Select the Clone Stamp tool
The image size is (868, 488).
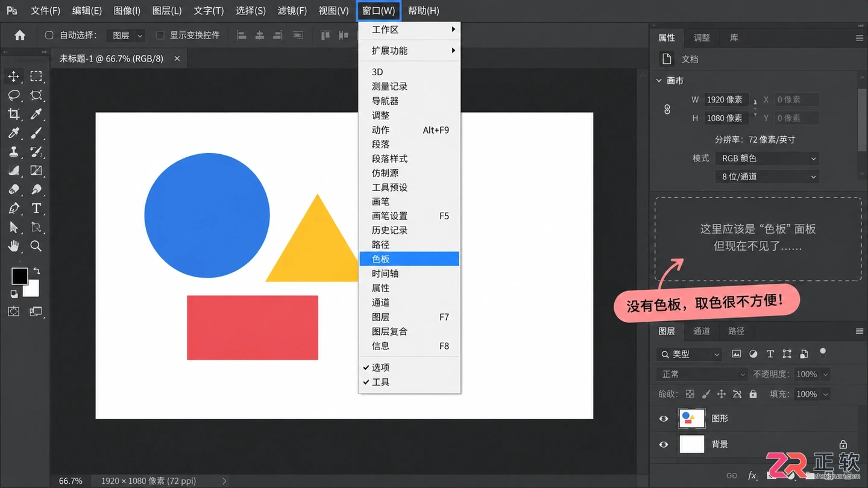point(13,152)
